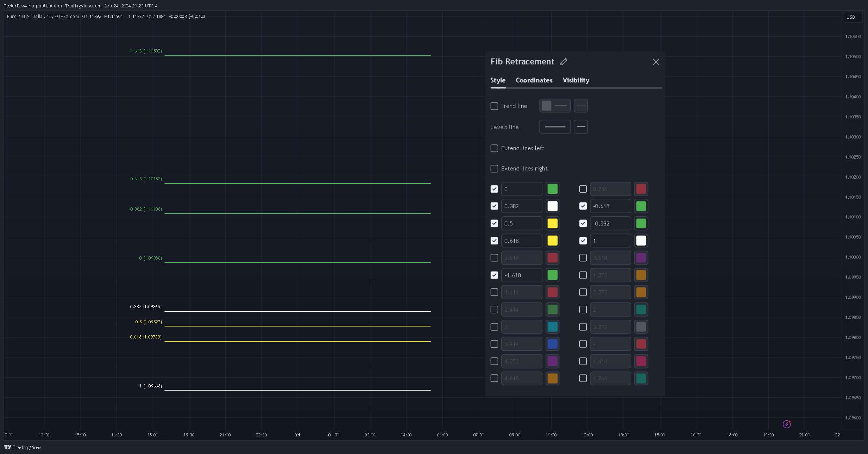868x454 pixels.
Task: Close the Fib Retracement dialog
Action: tap(656, 62)
